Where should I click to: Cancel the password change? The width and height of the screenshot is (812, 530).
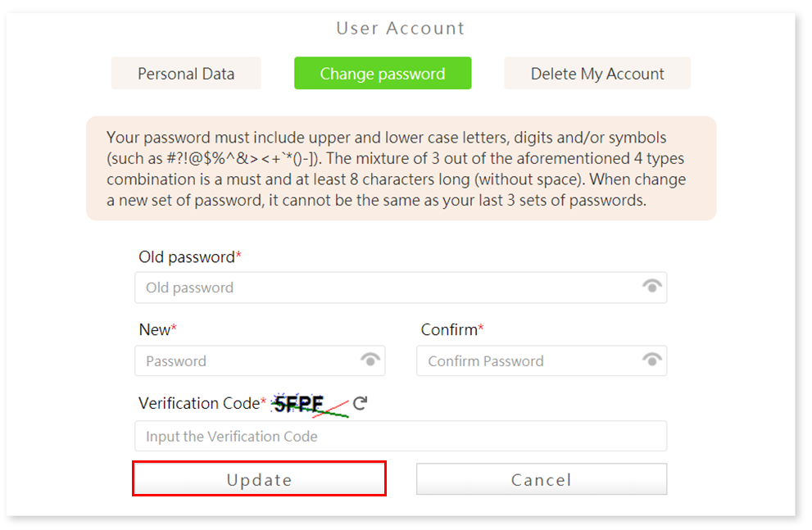point(541,480)
